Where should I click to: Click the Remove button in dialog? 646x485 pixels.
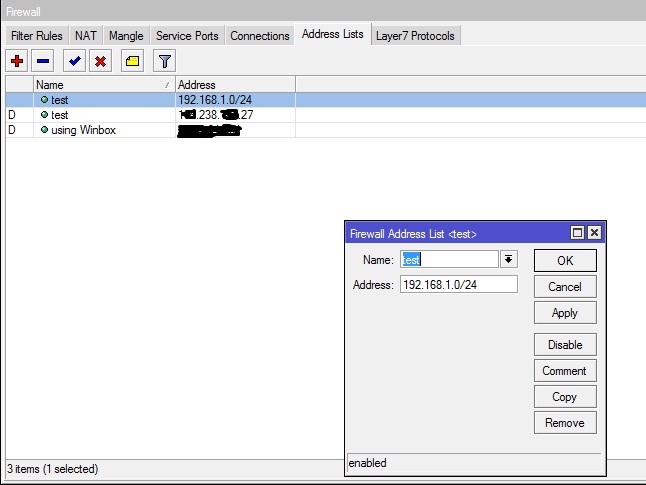click(565, 422)
